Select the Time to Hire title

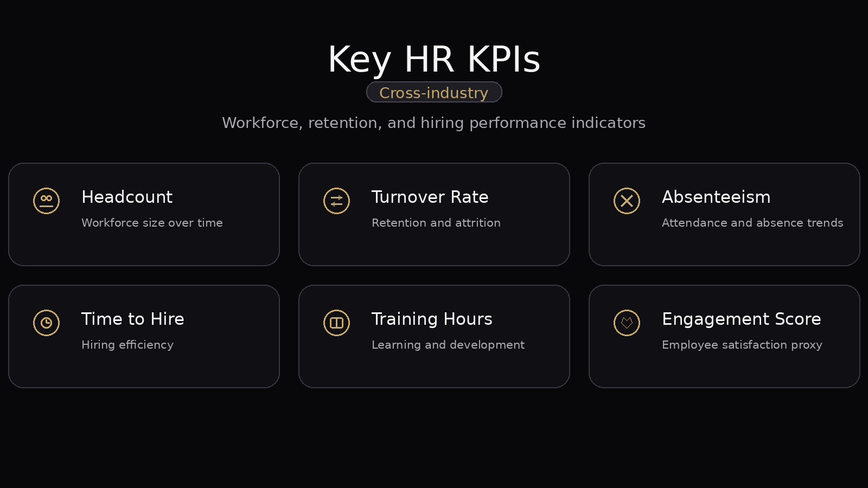133,319
